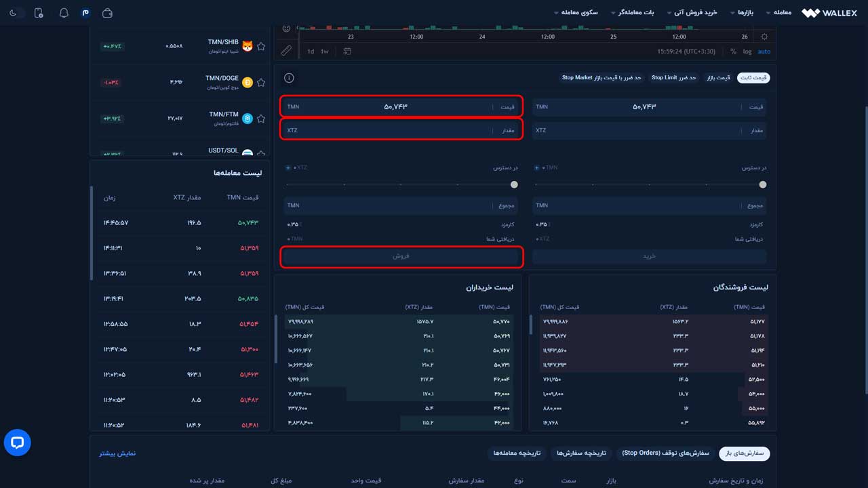
Task: Select the chart ruler measure tool
Action: coord(286,50)
